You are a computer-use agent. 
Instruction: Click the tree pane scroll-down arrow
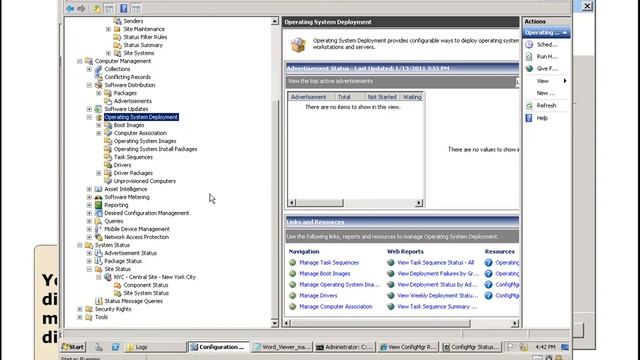(x=275, y=323)
